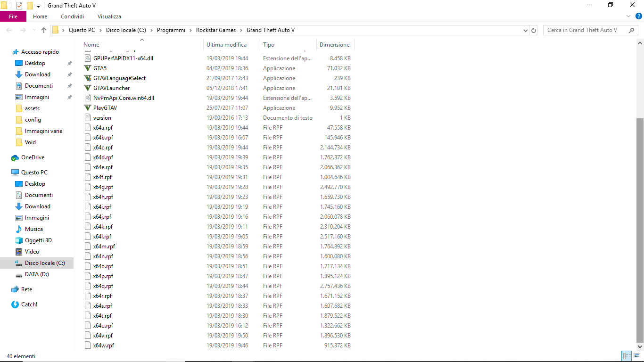Select the GTAVLanguageSelect application icon
This screenshot has height=362, width=644.
[87, 78]
